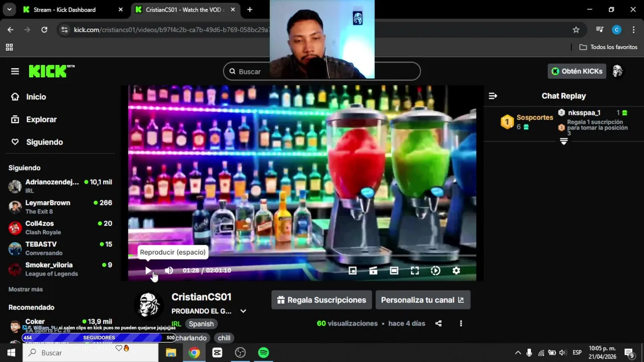The image size is (644, 362).
Task: Open the Windows Start menu
Action: coord(11,353)
